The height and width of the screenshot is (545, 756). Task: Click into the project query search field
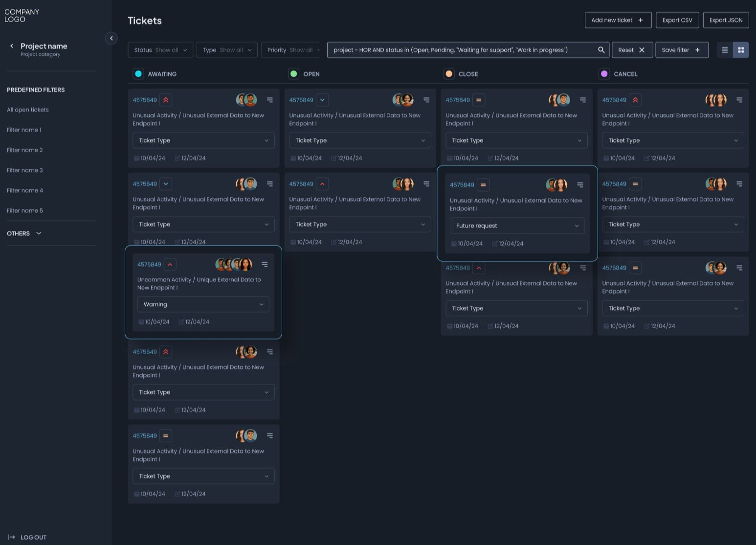[460, 50]
